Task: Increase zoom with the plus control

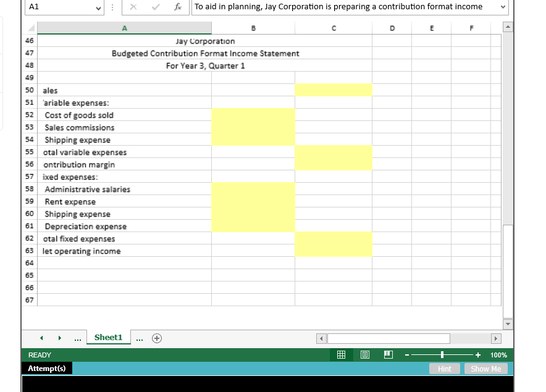Action: (x=476, y=354)
